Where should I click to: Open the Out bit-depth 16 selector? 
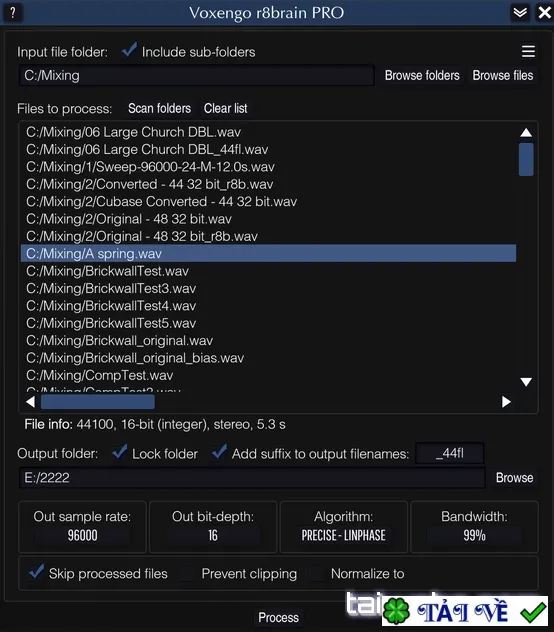tap(213, 535)
